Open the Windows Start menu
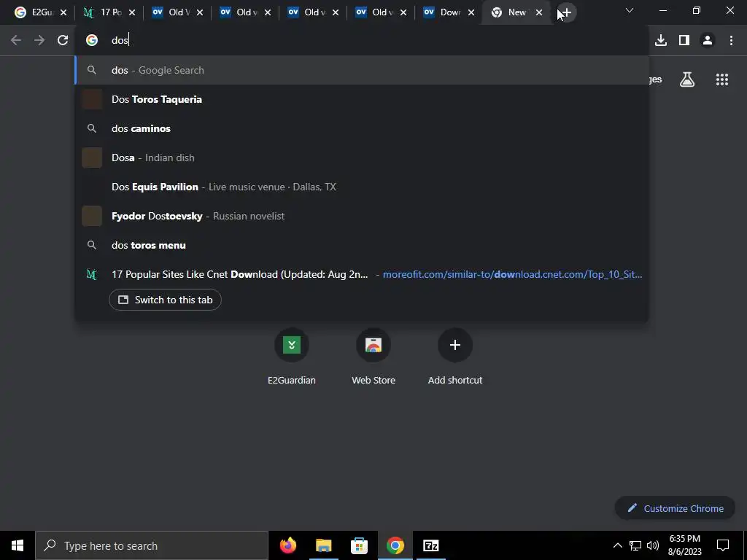 (18, 545)
